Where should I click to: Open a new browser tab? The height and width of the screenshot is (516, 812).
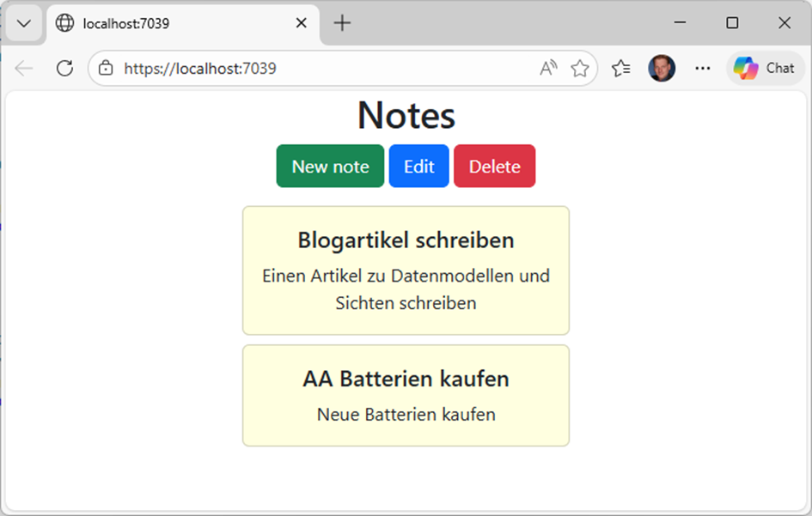pos(342,23)
